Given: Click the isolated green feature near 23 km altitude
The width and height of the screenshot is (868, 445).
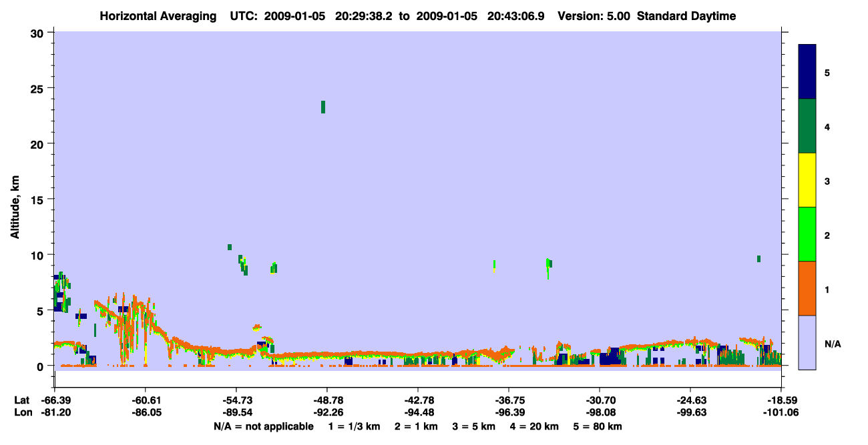Looking at the screenshot, I should pos(323,107).
